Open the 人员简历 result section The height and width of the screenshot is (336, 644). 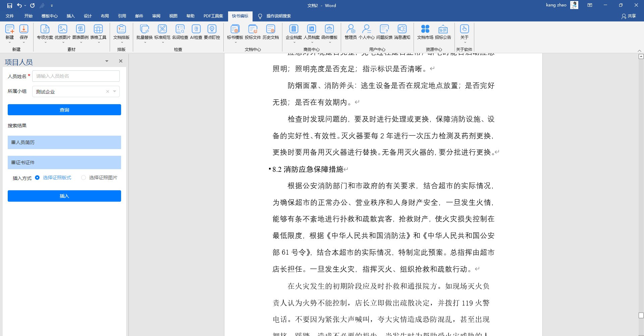pyautogui.click(x=64, y=142)
